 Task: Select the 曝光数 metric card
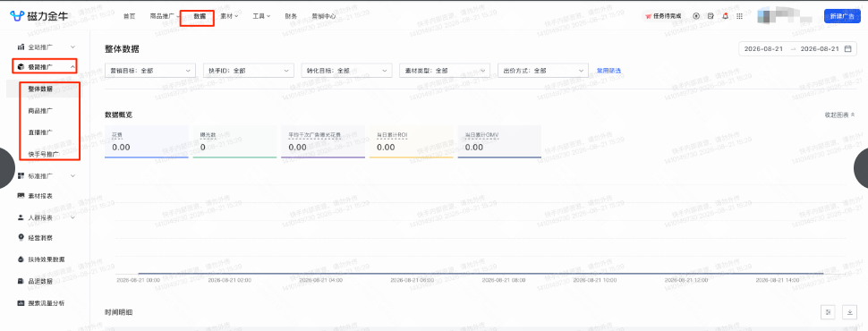point(234,142)
